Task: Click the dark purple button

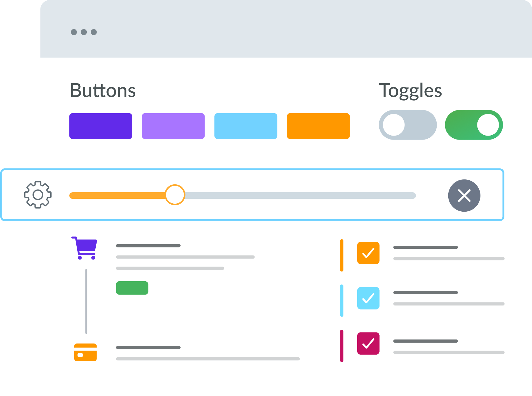Action: click(101, 126)
